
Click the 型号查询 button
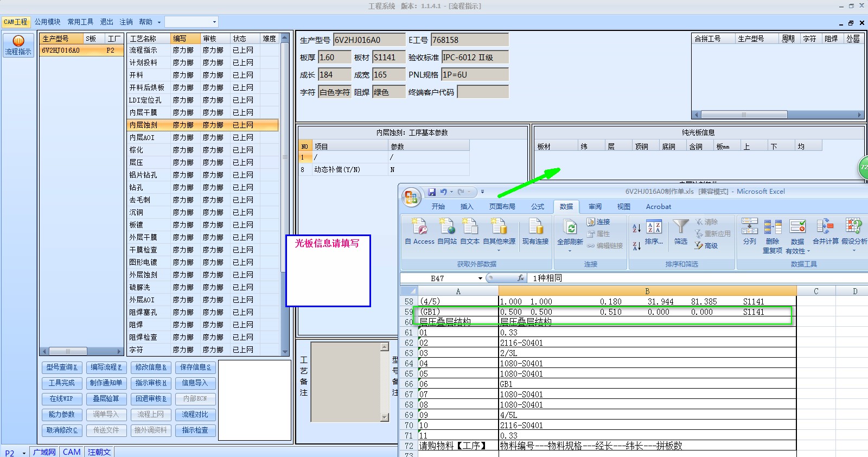(x=62, y=367)
